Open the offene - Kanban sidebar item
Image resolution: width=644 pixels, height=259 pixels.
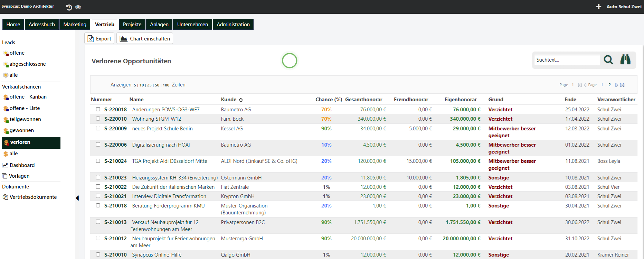click(28, 97)
